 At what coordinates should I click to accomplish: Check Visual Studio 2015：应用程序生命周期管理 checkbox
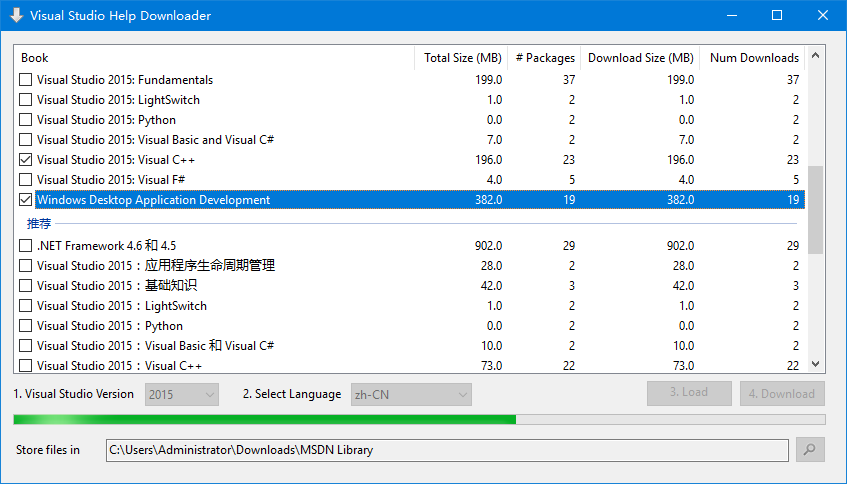[25, 265]
